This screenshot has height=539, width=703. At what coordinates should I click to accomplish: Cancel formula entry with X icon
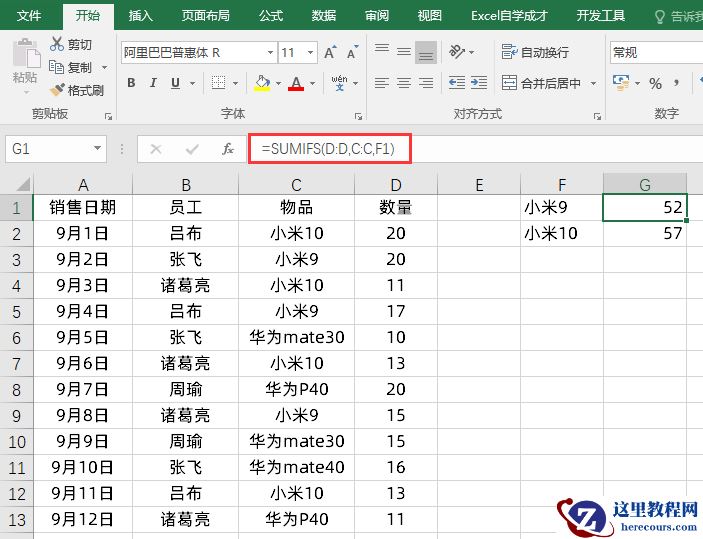point(156,148)
